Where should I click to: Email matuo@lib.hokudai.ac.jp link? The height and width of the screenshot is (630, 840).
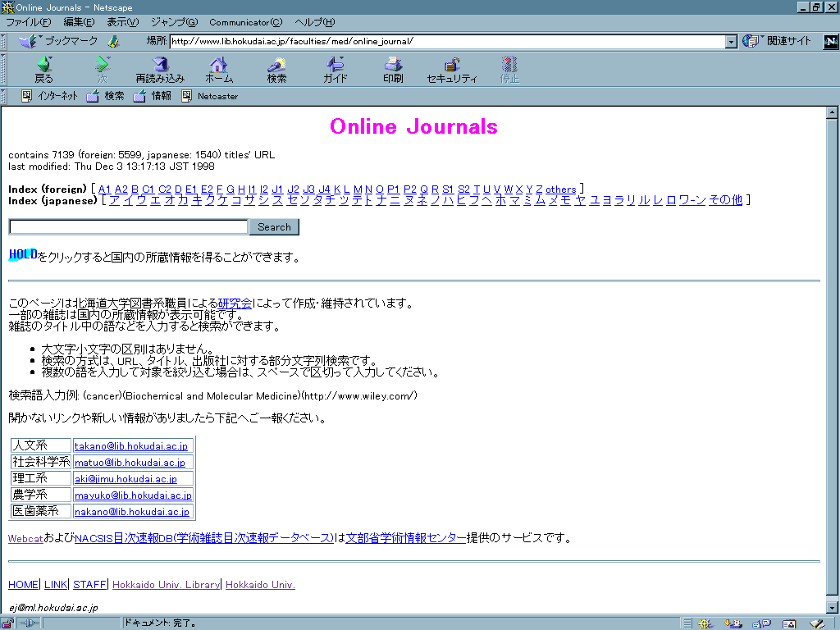pyautogui.click(x=130, y=463)
